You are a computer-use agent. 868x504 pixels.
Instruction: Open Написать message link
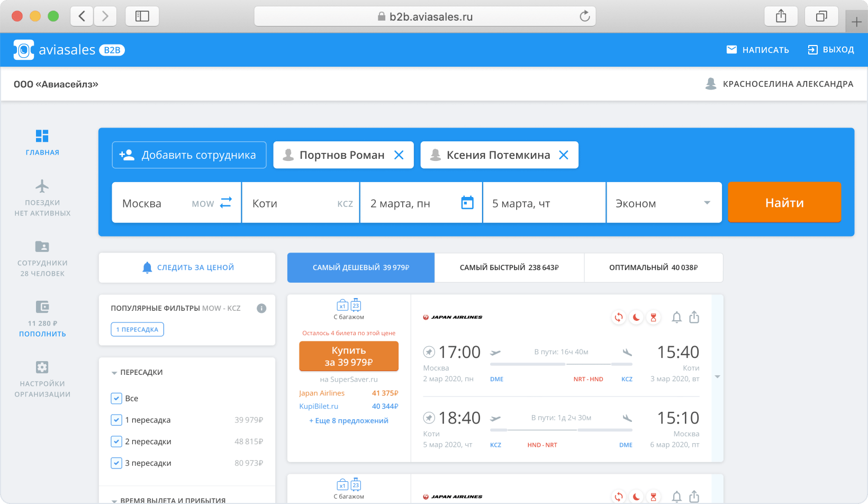pyautogui.click(x=757, y=50)
